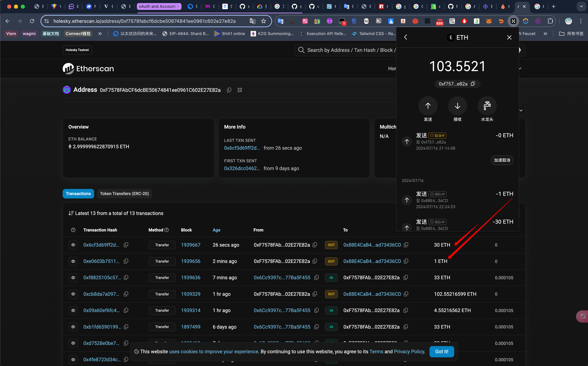Open the Faucet (水龙头) in wallet
The width and height of the screenshot is (588, 366).
(487, 106)
